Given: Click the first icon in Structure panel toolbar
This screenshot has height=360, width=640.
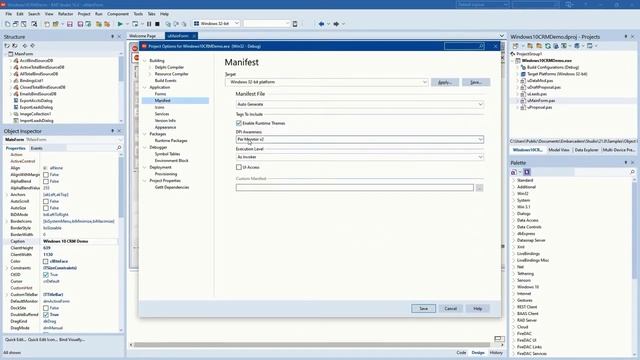Looking at the screenshot, I should pyautogui.click(x=7, y=46).
